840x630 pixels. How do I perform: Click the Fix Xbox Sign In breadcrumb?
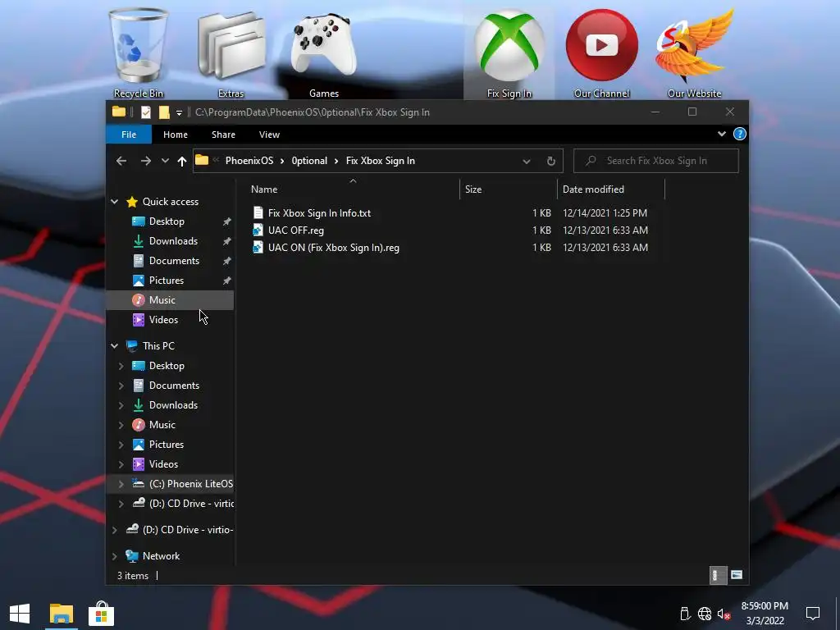pos(381,161)
